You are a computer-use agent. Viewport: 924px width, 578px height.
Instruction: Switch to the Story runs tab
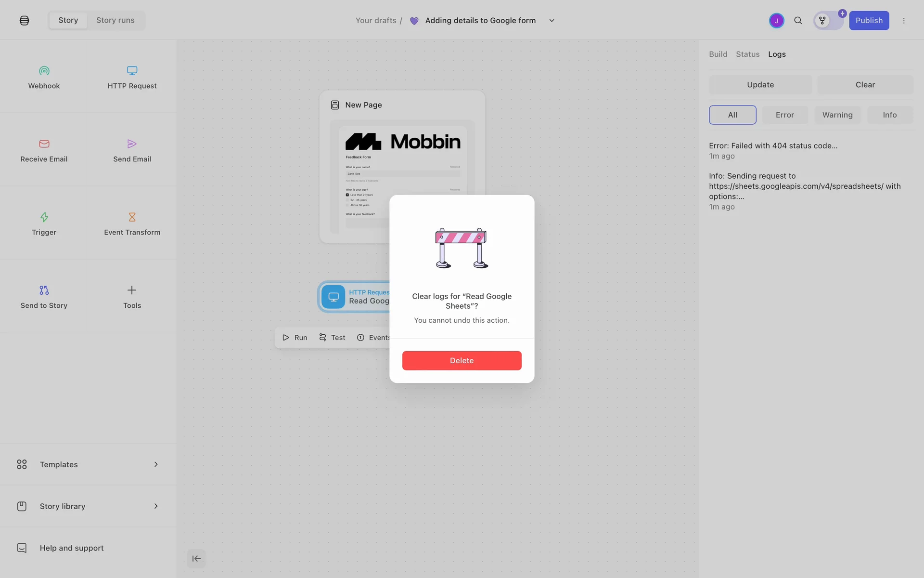(x=115, y=21)
